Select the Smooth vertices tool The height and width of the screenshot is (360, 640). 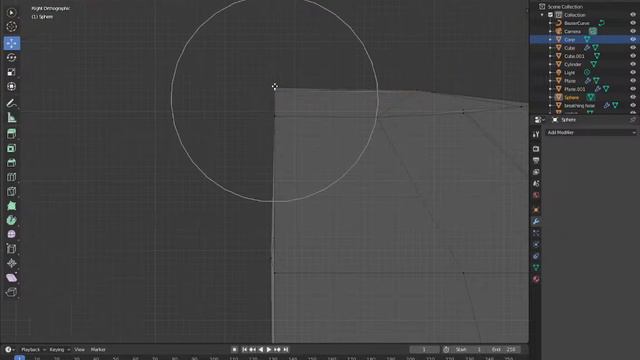(11, 235)
